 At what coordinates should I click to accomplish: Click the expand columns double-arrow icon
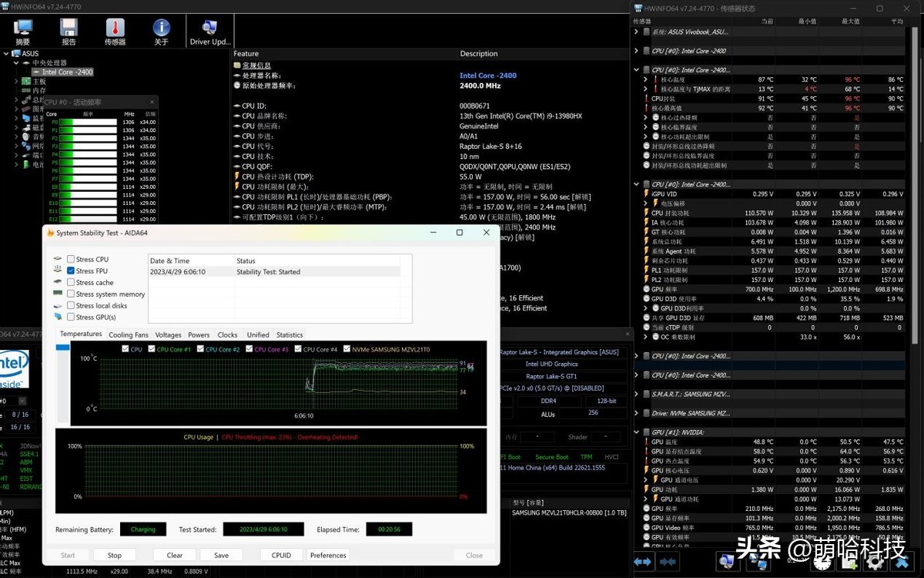point(643,562)
